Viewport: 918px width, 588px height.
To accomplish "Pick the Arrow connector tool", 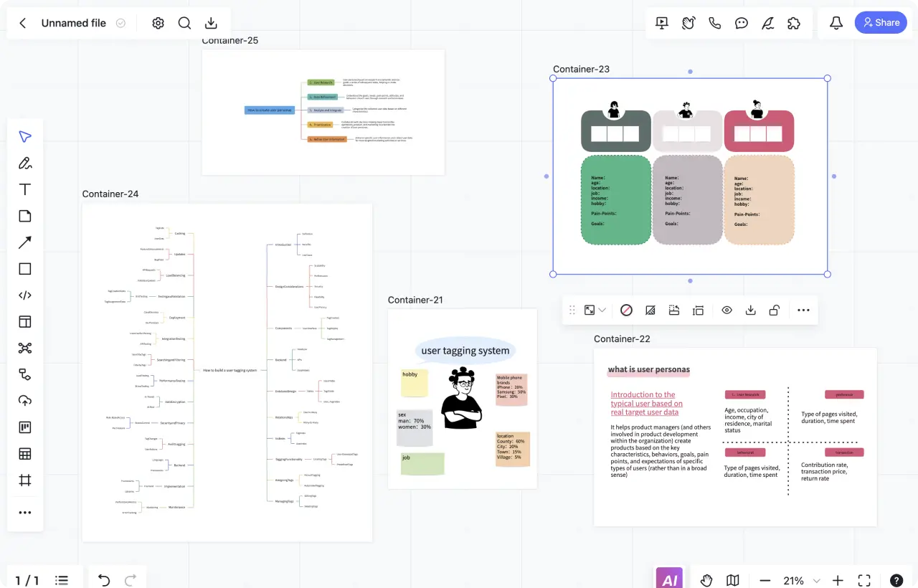I will [x=25, y=242].
